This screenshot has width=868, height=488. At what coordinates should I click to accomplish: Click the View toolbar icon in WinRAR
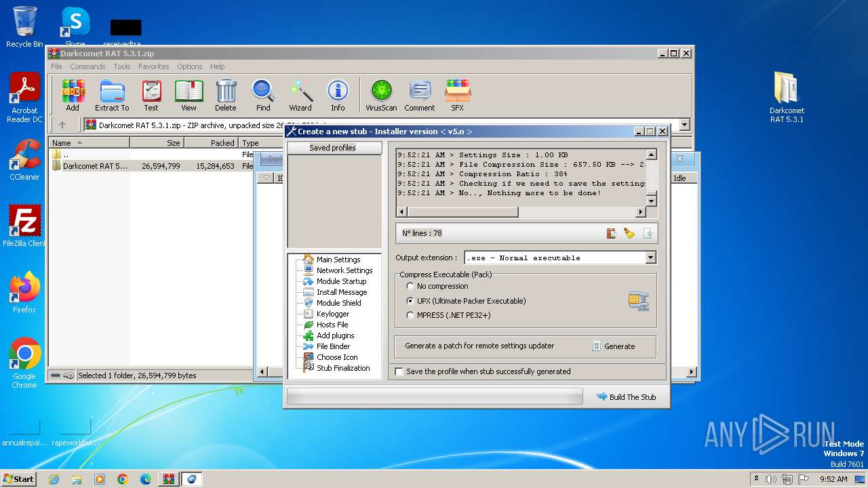[x=189, y=95]
